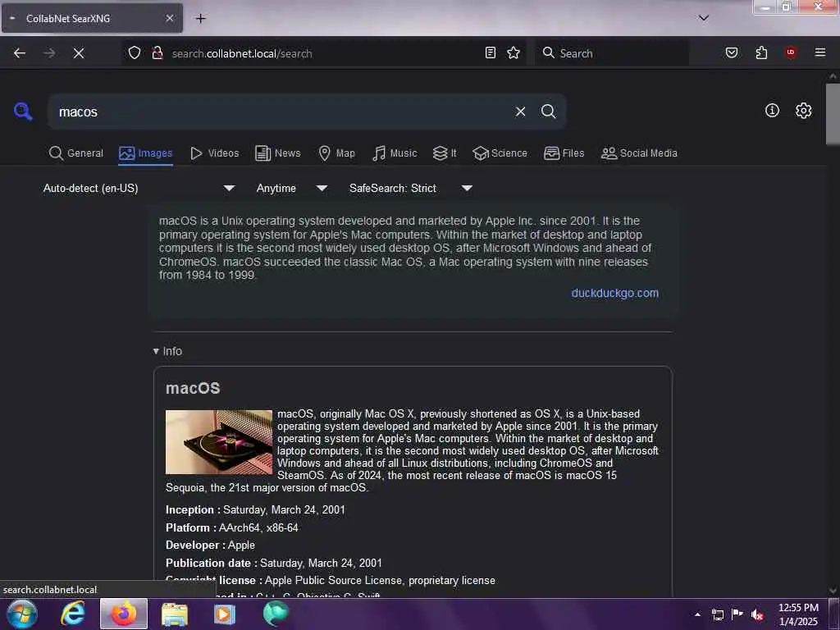This screenshot has width=840, height=630.
Task: Open the Windows Start button
Action: pyautogui.click(x=21, y=614)
